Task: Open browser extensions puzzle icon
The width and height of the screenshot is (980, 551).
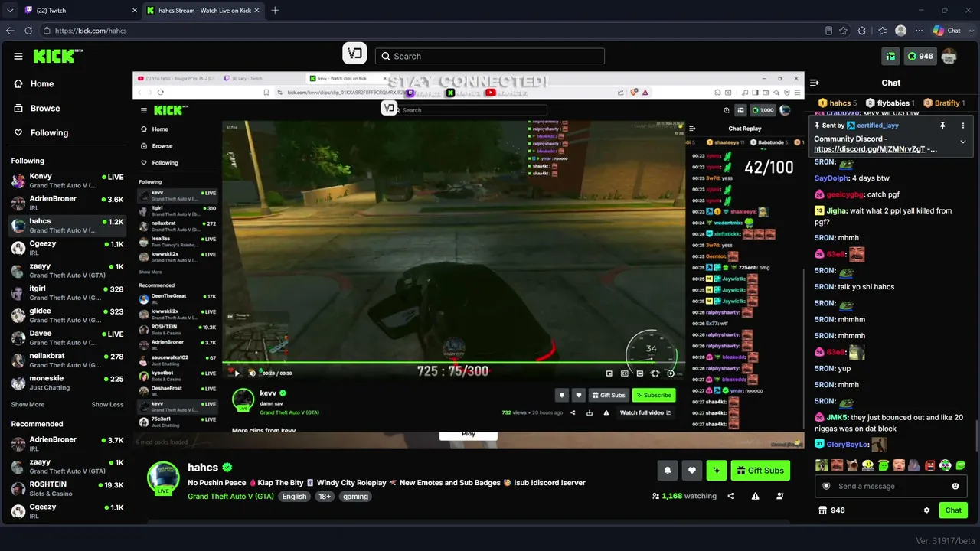Action: coord(862,31)
